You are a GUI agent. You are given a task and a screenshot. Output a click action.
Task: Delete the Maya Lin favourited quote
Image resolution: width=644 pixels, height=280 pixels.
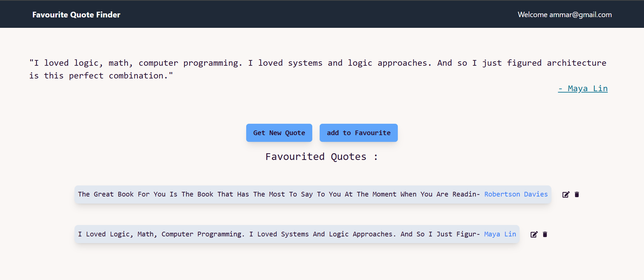[x=545, y=234]
